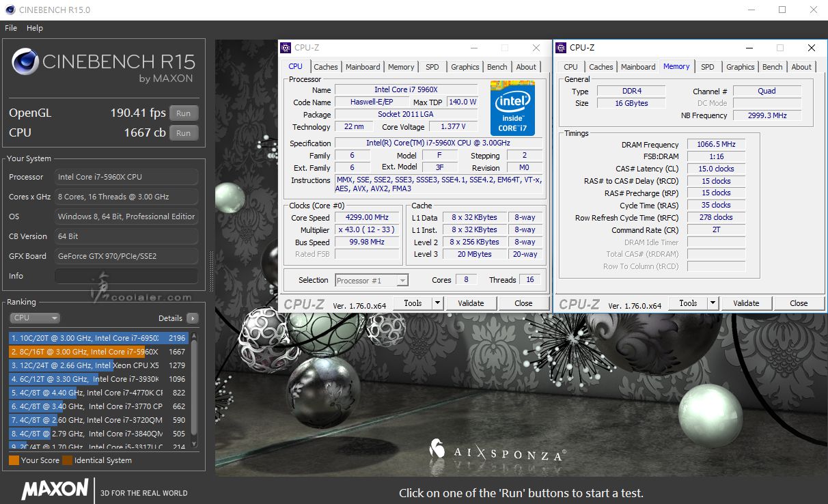
Task: Click the Cinebench app icon in title bar
Action: [12, 10]
